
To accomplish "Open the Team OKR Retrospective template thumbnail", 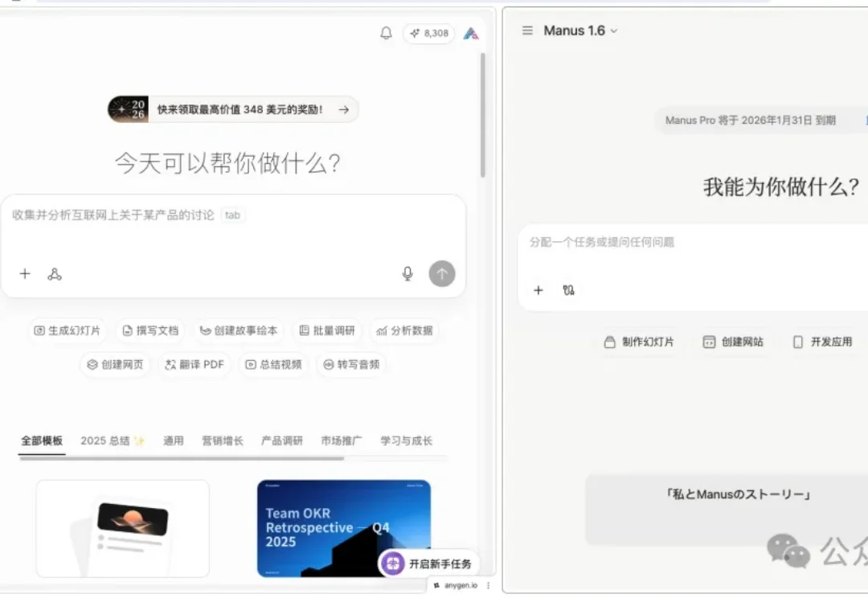I will coord(343,528).
